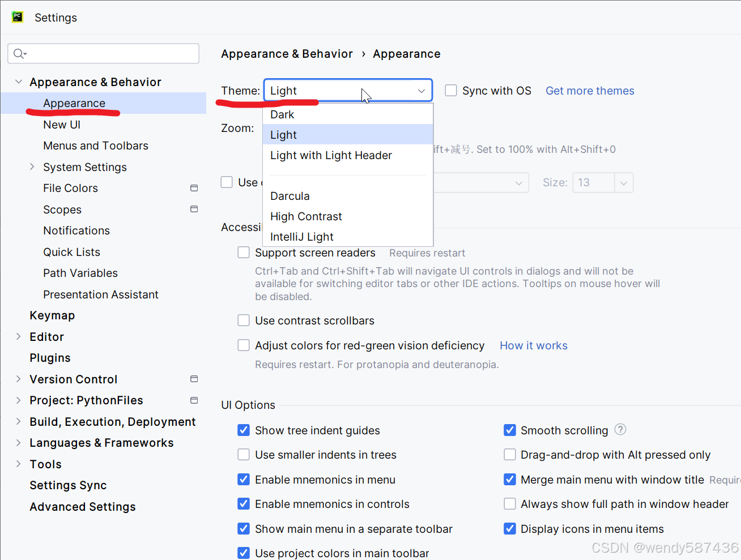
Task: Enable Use contrast scrollbars
Action: coord(244,320)
